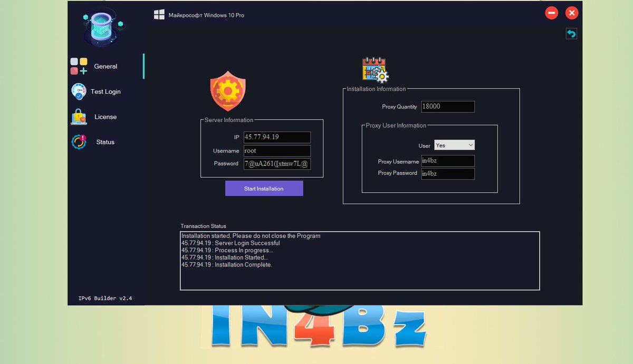Click the Proxy Username field
Screen dimensions: 633x364
448,161
